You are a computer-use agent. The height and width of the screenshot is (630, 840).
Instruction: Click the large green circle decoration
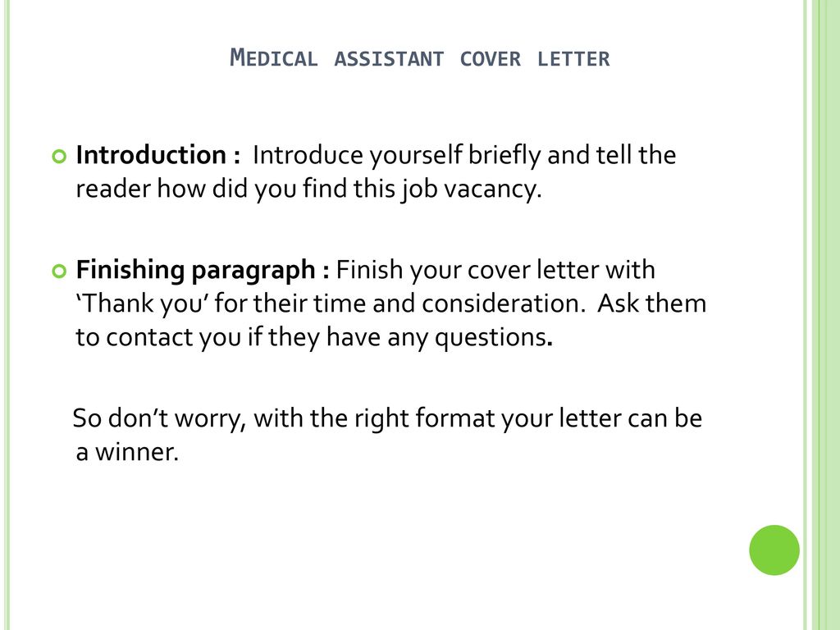pos(774,550)
